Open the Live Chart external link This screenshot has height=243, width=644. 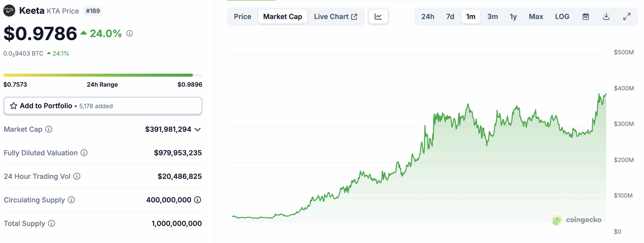coord(335,17)
